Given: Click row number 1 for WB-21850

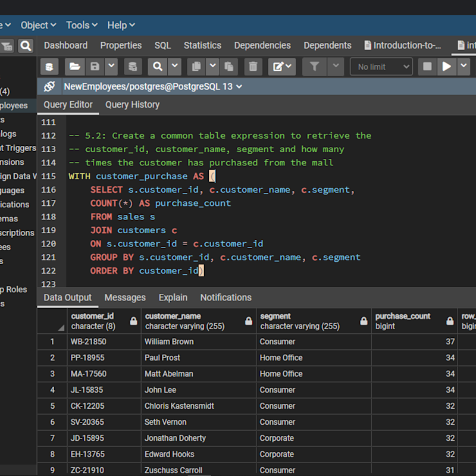Looking at the screenshot, I should (52, 342).
